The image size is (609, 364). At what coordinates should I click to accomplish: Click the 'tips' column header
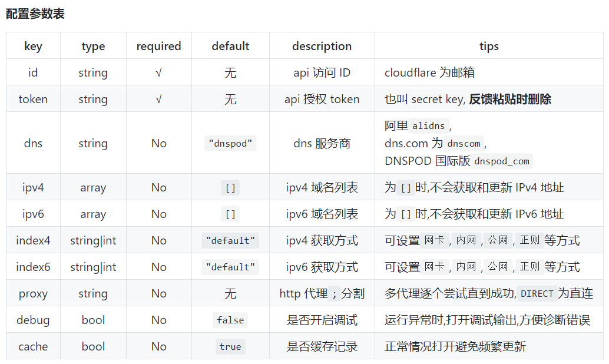tap(489, 46)
